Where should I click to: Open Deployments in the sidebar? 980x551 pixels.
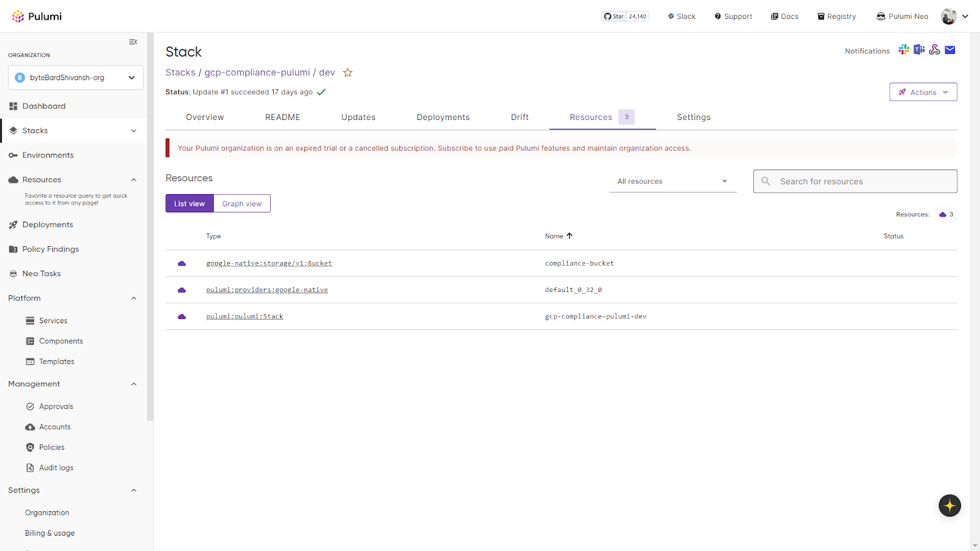pyautogui.click(x=48, y=225)
